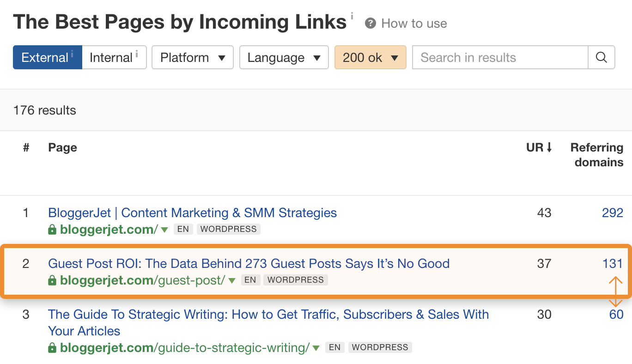This screenshot has height=364, width=632.
Task: Click the lock icon beside bloggerjet.com/guest-post/
Action: point(52,280)
